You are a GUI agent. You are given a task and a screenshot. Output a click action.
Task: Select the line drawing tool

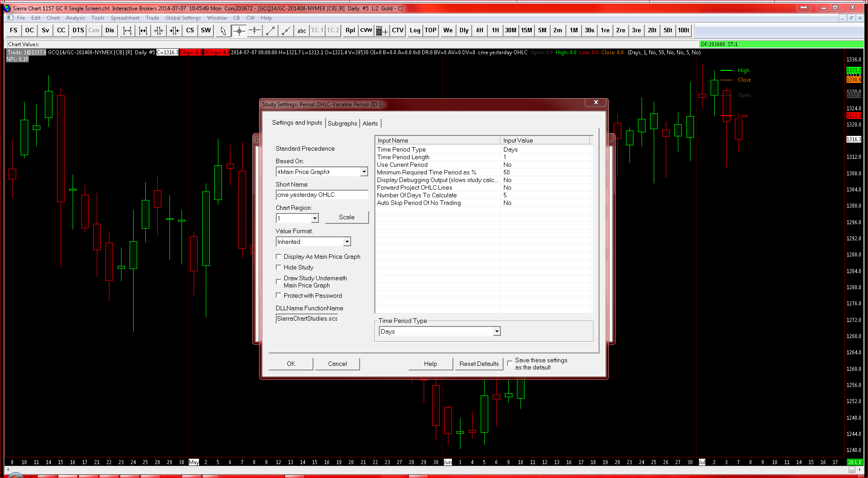[270, 30]
